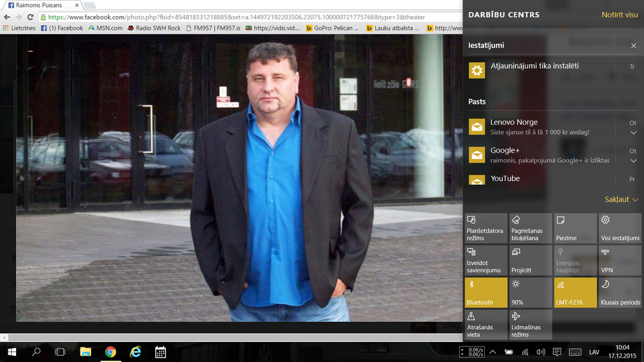This screenshot has width=644, height=362.
Task: Click Notīrīt visu to clear notifications
Action: (x=620, y=15)
